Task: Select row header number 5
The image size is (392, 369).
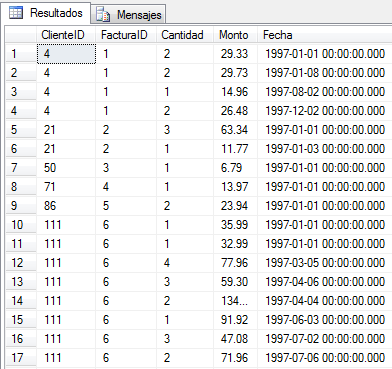Action: pos(21,130)
